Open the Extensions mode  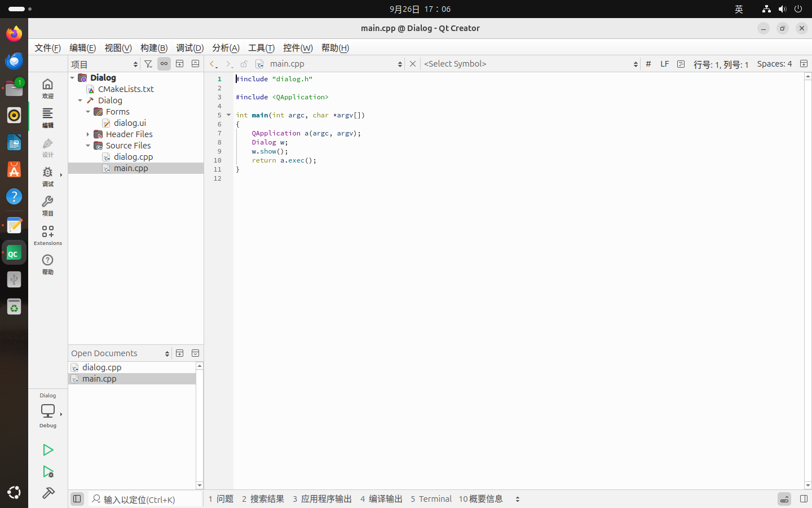48,235
